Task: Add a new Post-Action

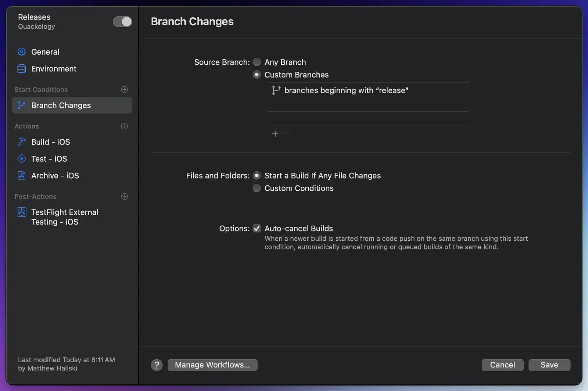Action: tap(125, 197)
